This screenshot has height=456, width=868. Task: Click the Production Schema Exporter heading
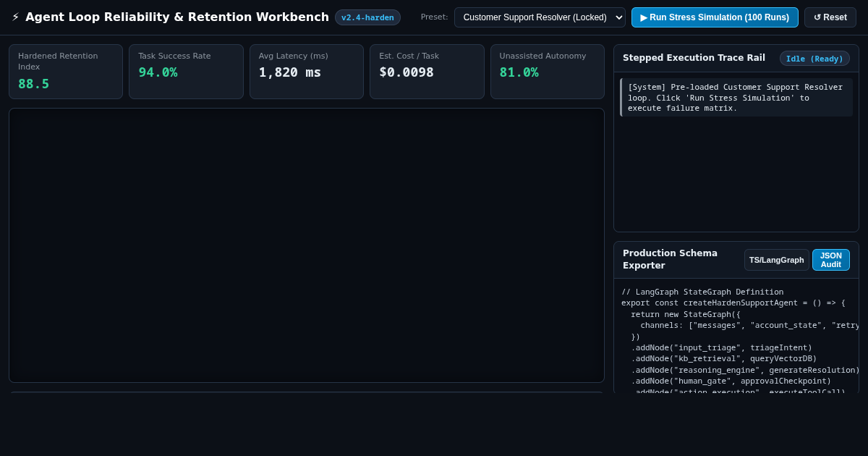coord(670,259)
